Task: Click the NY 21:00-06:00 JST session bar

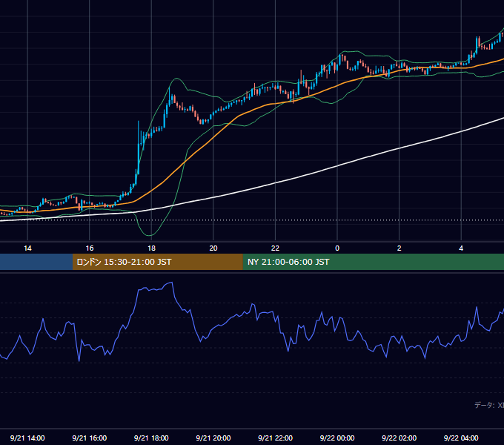Action: 373,262
